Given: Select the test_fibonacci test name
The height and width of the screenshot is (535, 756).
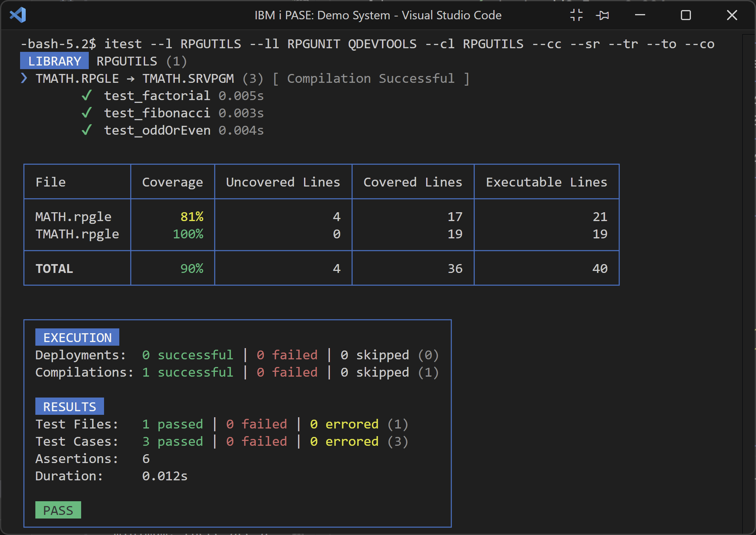Looking at the screenshot, I should pos(157,113).
